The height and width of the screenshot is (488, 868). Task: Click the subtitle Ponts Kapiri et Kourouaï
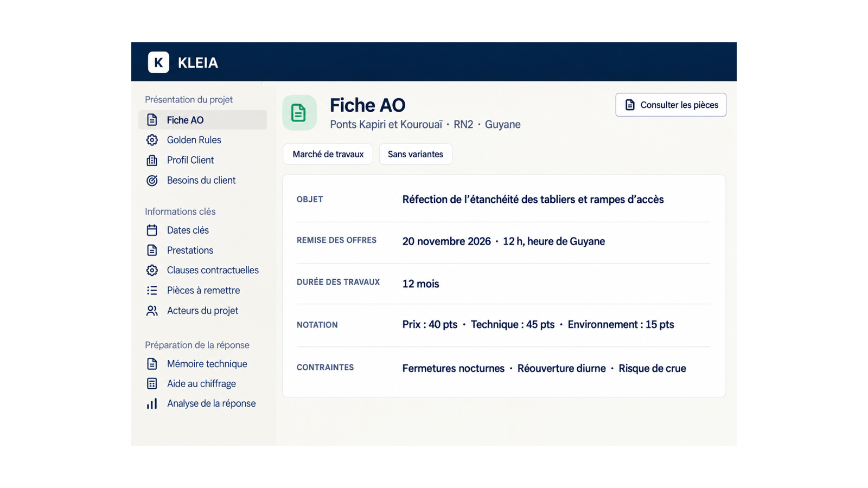(386, 125)
